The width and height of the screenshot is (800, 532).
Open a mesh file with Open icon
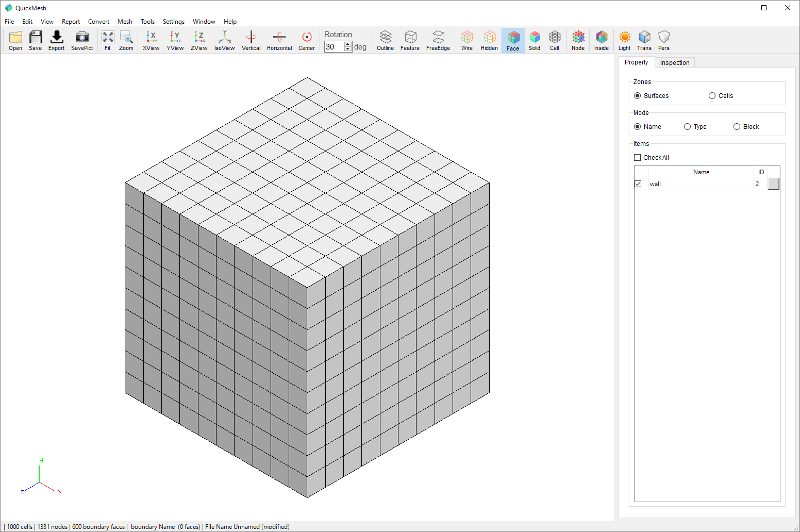pyautogui.click(x=15, y=40)
